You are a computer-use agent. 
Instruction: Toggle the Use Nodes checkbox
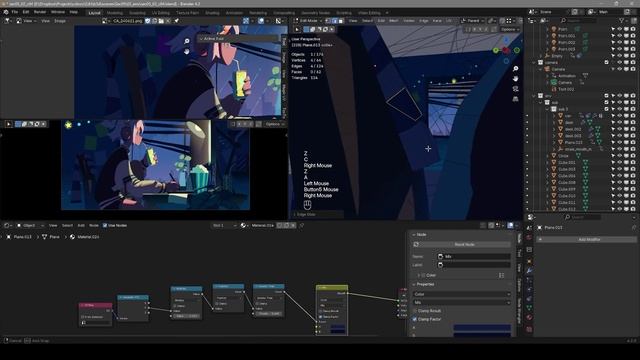tap(105, 225)
